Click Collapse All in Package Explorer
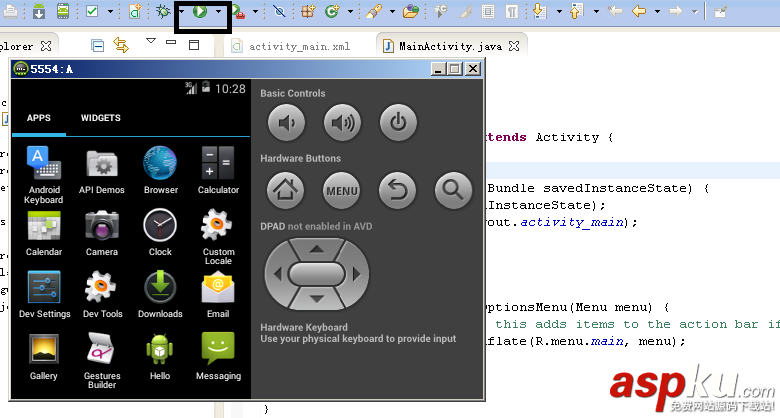This screenshot has height=418, width=780. 98,46
